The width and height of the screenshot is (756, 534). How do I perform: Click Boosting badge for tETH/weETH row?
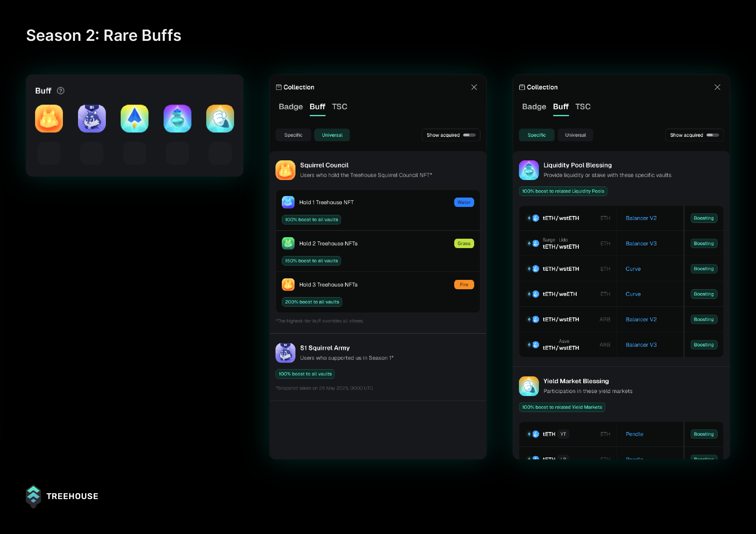(x=704, y=294)
